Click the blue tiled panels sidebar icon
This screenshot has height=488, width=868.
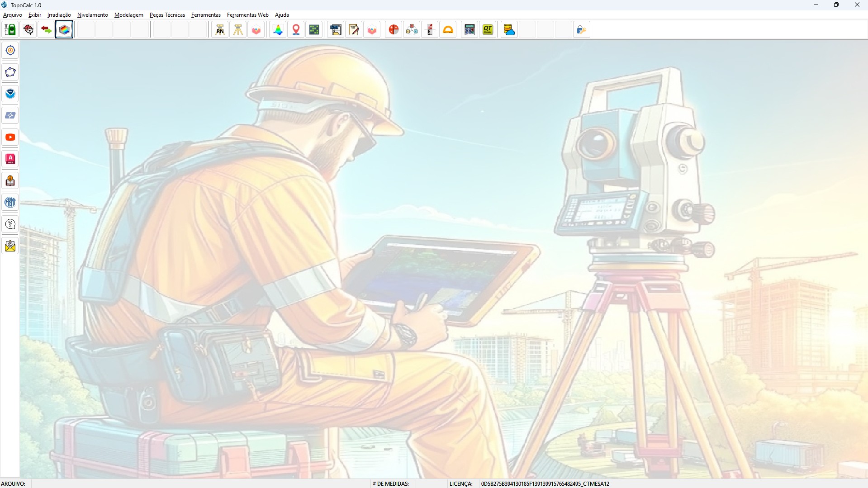point(10,115)
